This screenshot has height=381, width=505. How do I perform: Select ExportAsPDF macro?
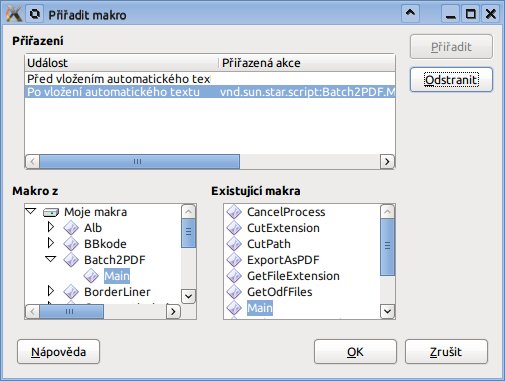click(x=283, y=260)
